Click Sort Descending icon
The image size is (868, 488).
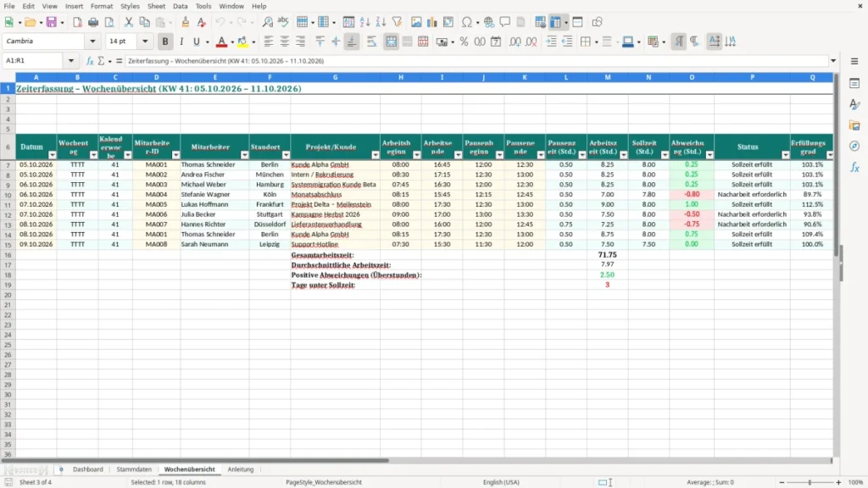point(381,22)
